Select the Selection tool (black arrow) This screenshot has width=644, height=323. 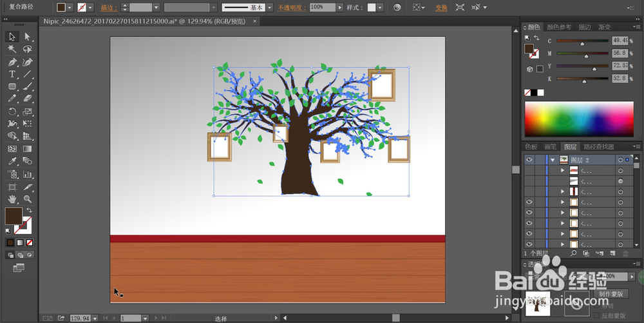tap(12, 37)
